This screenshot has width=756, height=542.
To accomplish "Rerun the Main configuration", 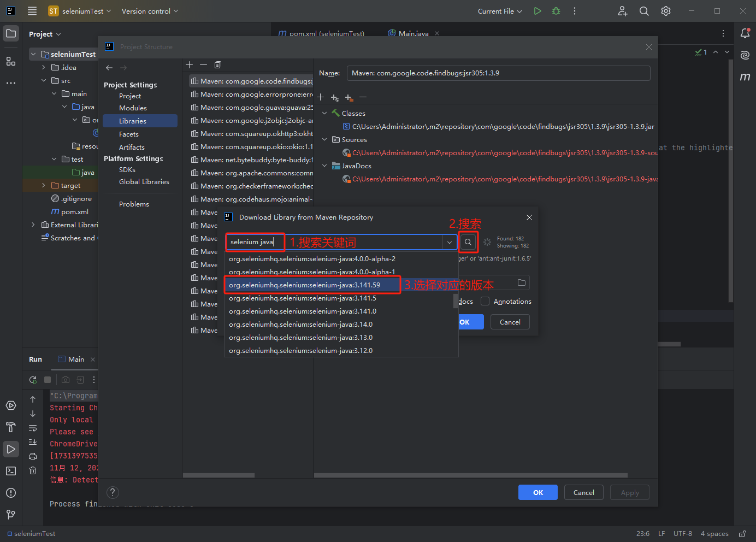I will coord(33,380).
